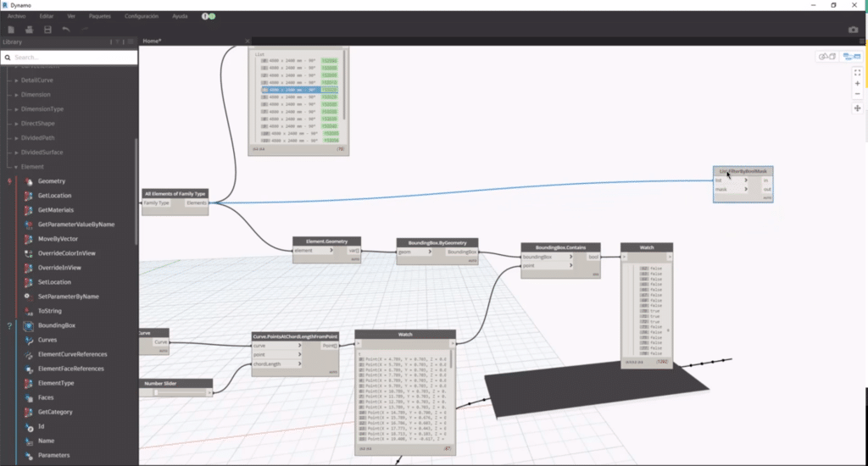Zoom out with the minus icon
Screen dimensions: 868x466
(857, 94)
